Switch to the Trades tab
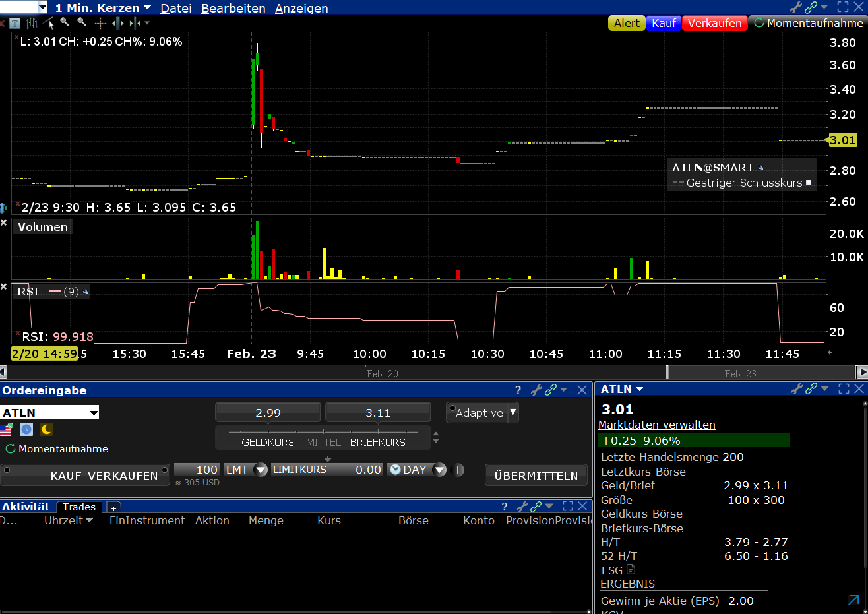Screen dimensions: 868x614 coord(79,507)
